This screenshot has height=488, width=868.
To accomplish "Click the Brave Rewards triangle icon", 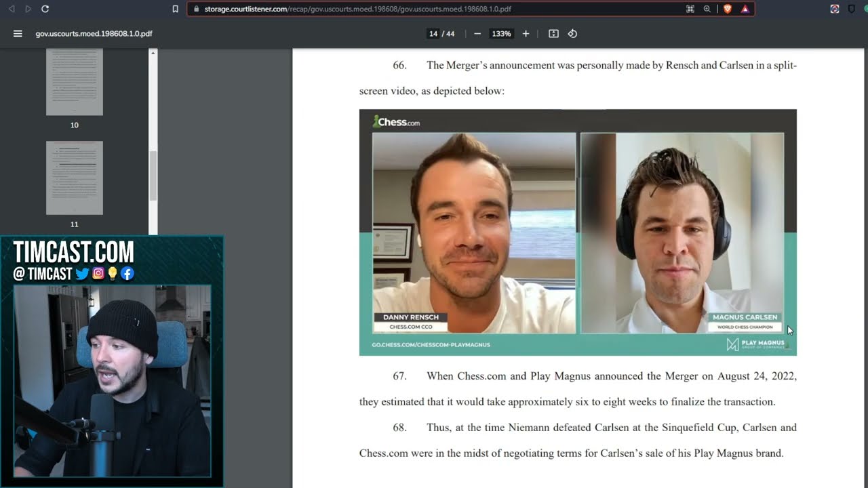I will tap(745, 9).
